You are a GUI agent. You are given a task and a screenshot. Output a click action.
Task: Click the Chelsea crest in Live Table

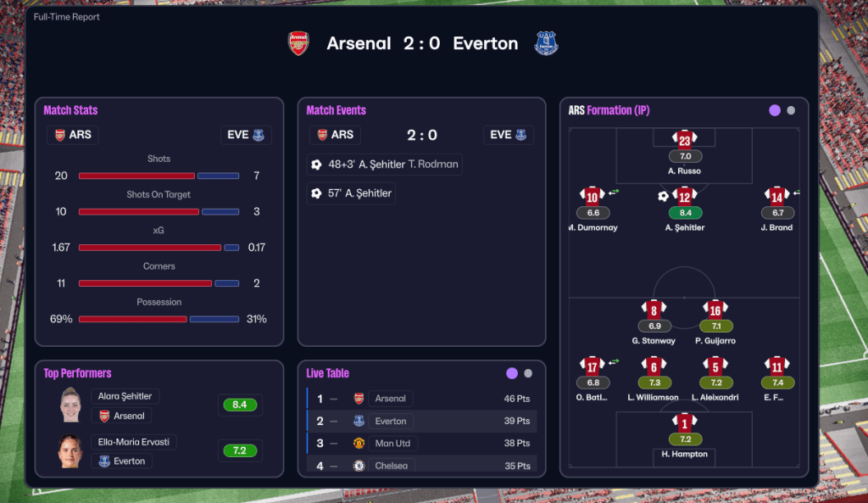tap(359, 466)
